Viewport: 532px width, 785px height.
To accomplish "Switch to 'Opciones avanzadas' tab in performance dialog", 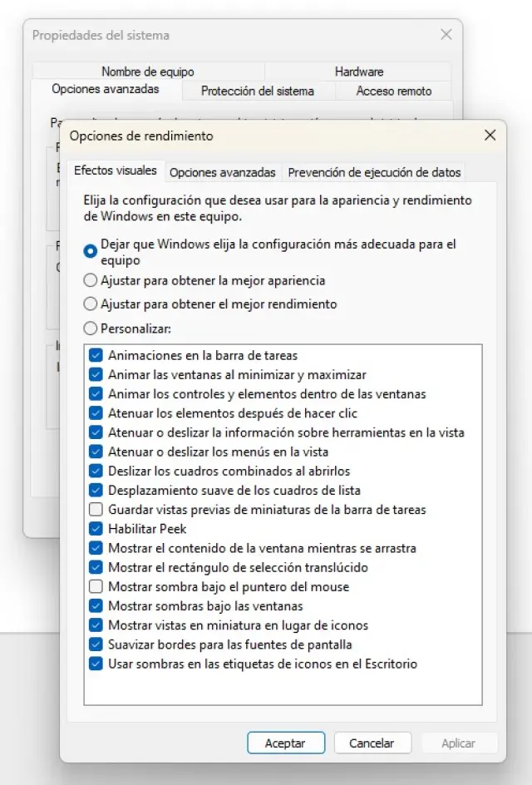I will [222, 173].
